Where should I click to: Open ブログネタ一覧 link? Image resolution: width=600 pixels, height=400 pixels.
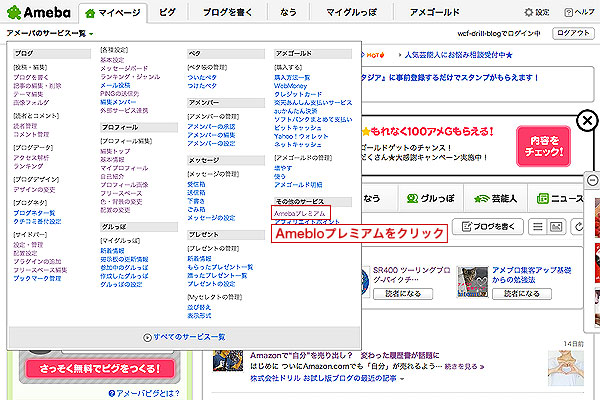pyautogui.click(x=34, y=213)
